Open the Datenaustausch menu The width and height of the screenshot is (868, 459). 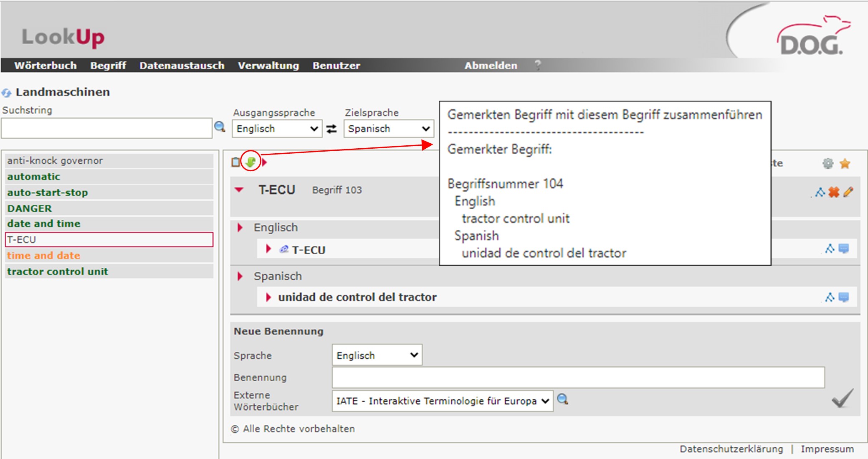(182, 66)
